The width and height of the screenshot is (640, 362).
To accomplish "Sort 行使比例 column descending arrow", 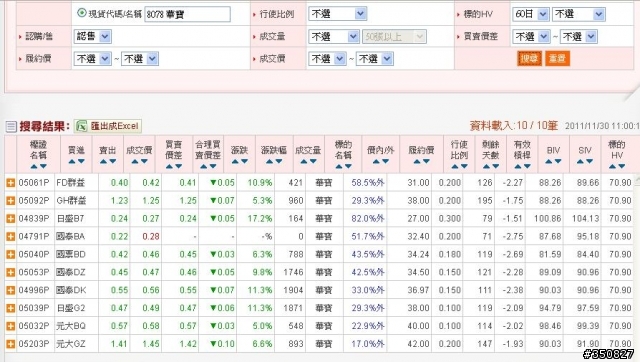I will (464, 167).
